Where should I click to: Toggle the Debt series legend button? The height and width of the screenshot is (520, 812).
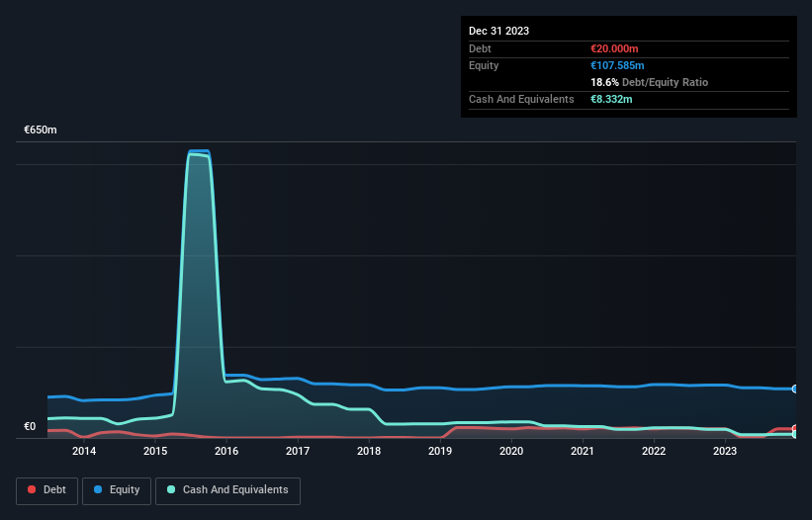coord(46,490)
